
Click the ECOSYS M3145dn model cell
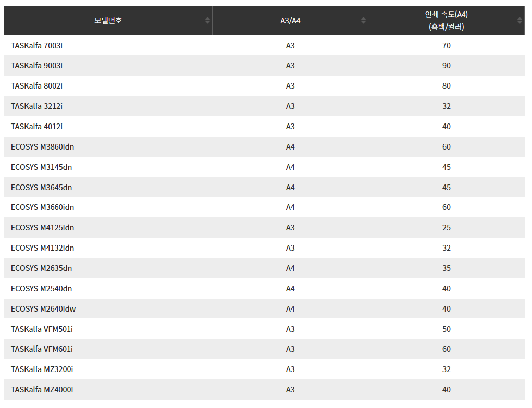(41, 167)
